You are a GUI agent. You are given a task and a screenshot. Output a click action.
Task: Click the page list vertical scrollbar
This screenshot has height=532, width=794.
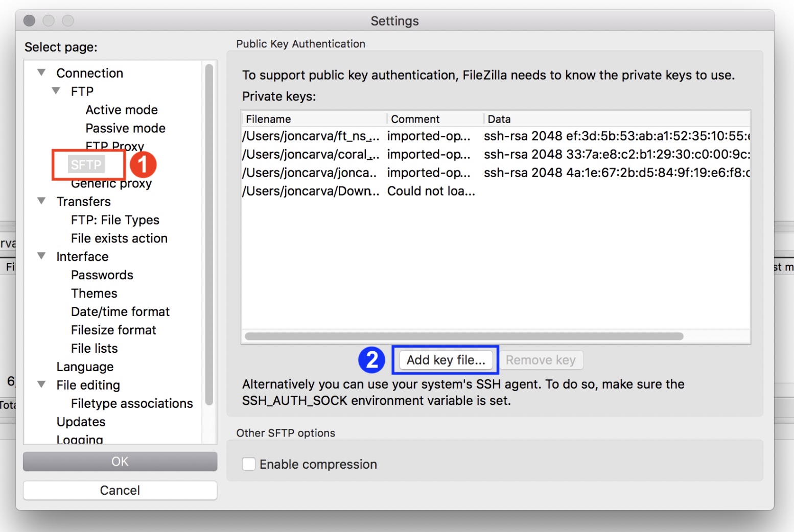point(209,235)
